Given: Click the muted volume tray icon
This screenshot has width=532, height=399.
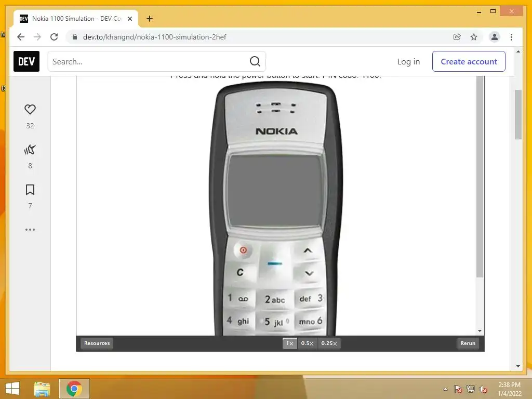Looking at the screenshot, I should point(483,389).
